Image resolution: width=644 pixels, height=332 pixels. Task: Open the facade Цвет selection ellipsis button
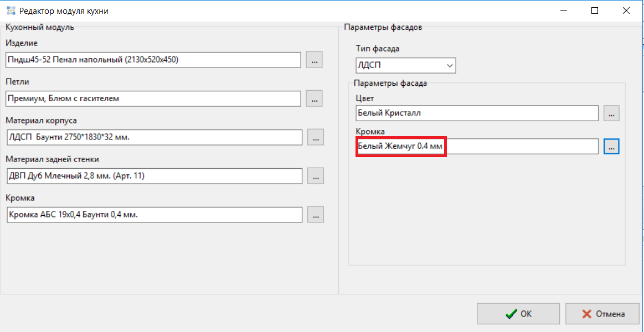pyautogui.click(x=611, y=113)
